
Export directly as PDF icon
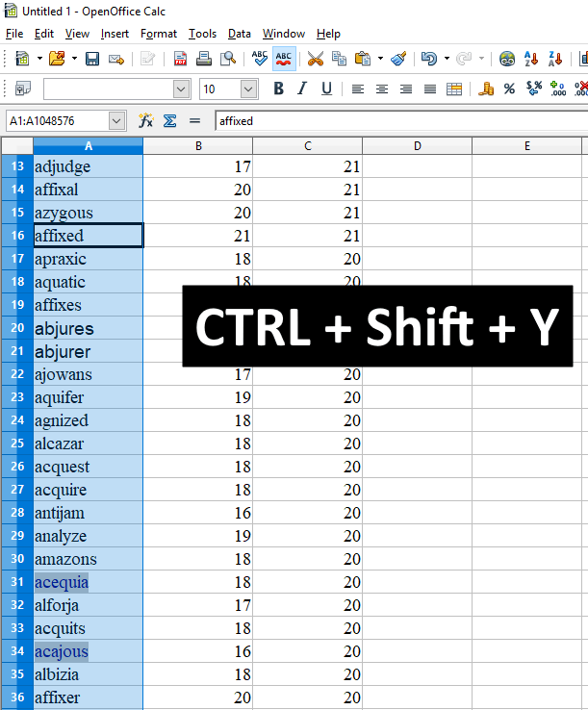click(x=180, y=59)
